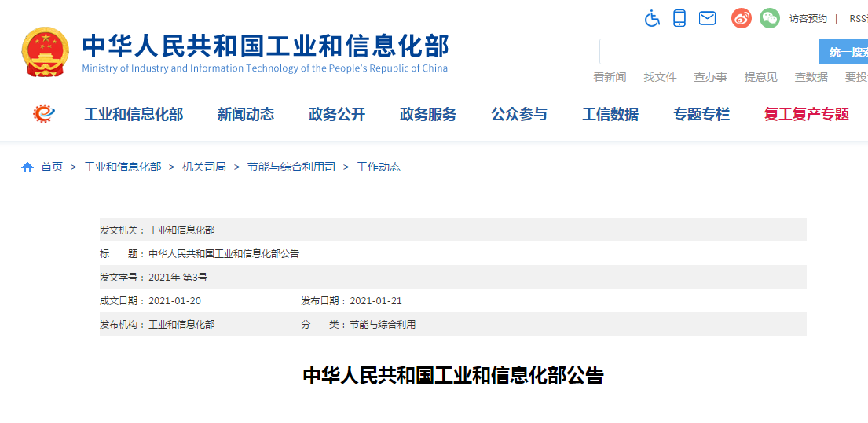
Task: Open the 政务公开 menu
Action: 337,115
